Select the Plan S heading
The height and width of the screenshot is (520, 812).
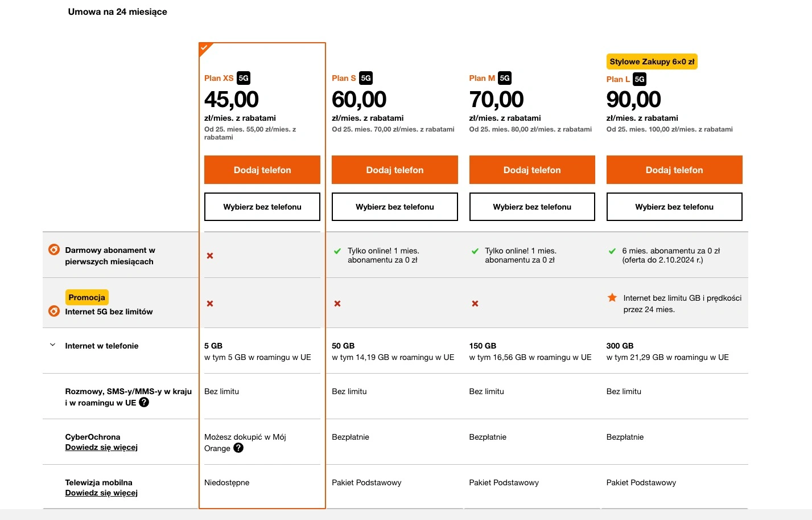pyautogui.click(x=344, y=78)
